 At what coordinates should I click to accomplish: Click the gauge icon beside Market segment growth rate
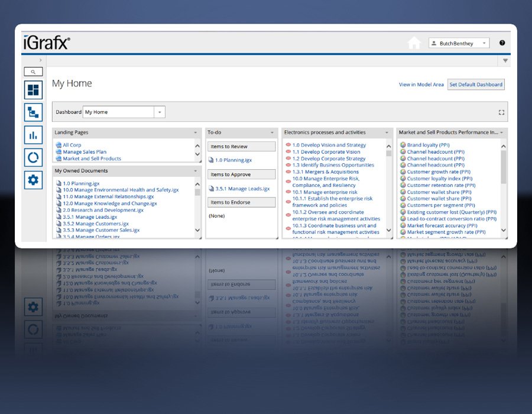[x=403, y=232]
